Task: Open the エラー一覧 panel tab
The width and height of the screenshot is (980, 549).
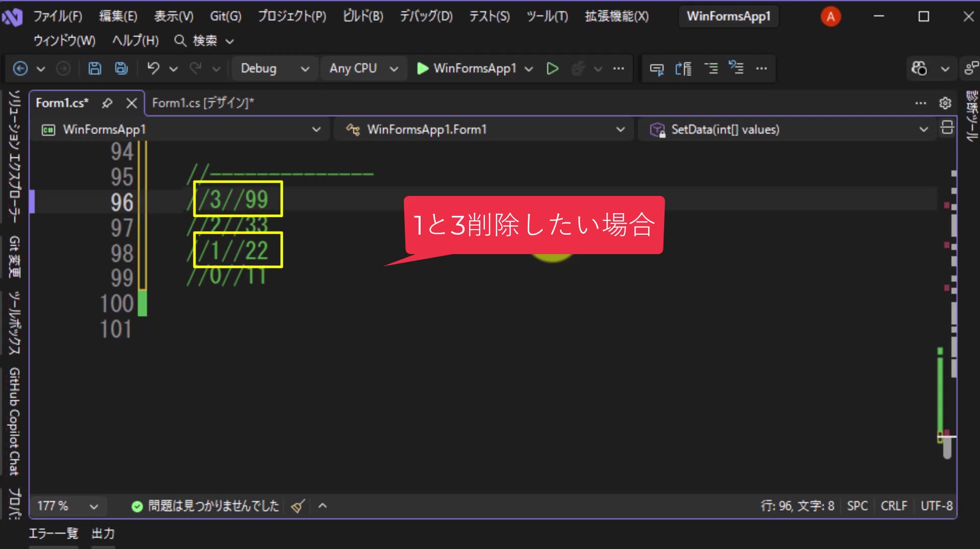Action: tap(54, 534)
